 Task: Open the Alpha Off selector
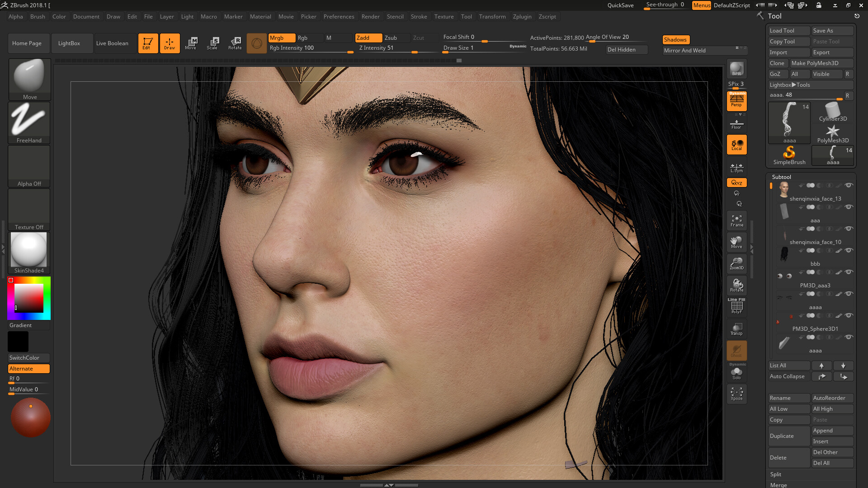point(29,166)
